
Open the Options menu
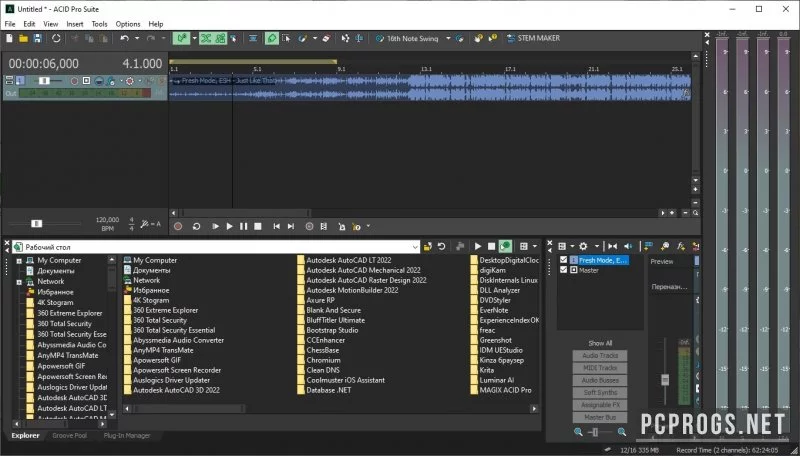tap(128, 24)
